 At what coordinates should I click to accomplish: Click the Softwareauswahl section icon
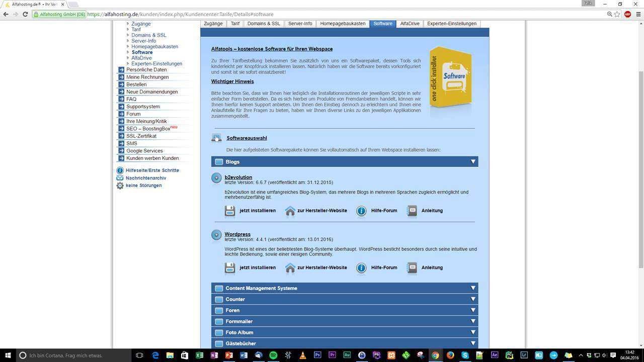216,138
